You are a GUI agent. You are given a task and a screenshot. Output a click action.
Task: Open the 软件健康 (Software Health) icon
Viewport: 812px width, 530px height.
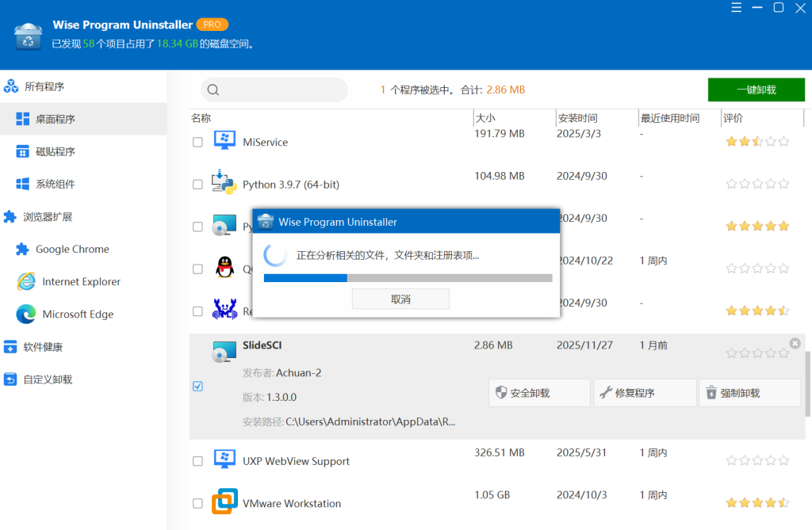click(11, 346)
